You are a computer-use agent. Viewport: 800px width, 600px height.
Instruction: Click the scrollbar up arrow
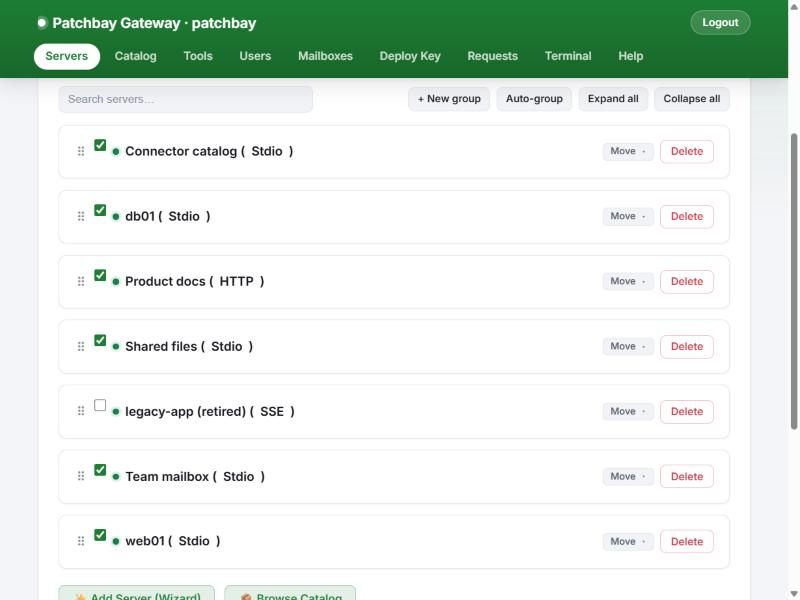794,7
